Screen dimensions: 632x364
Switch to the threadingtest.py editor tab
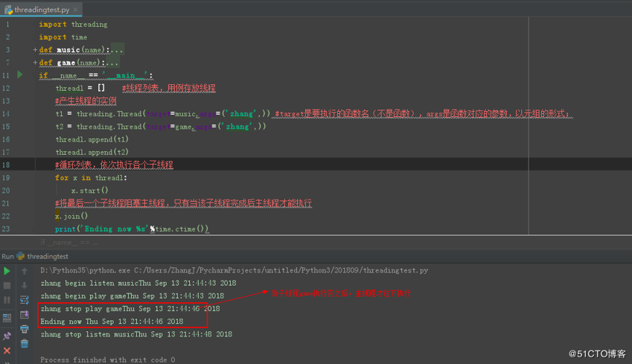coord(42,9)
